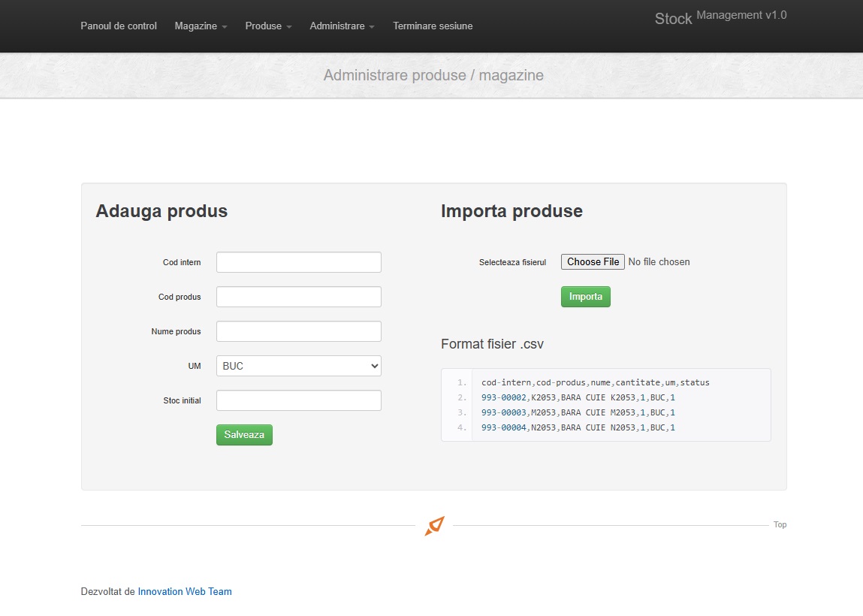
Task: Click the Adauga produs heading
Action: coord(161,211)
